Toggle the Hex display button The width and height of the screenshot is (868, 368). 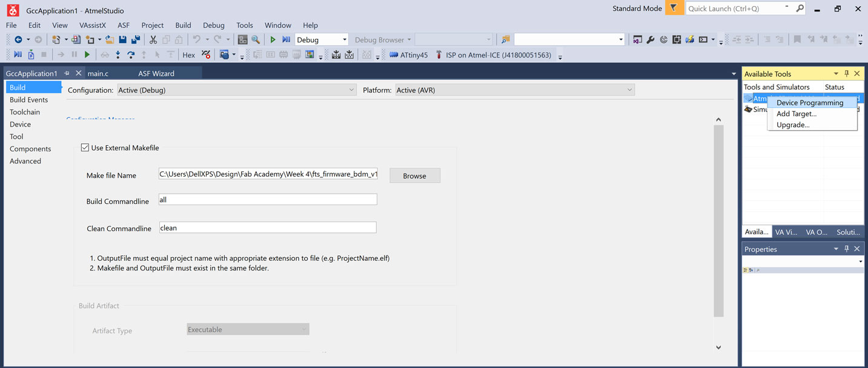[189, 54]
